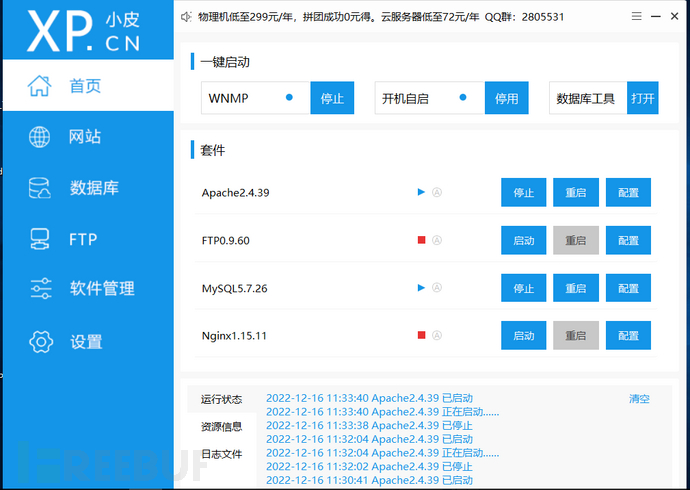
Task: Stop Apache2.4.39 service
Action: click(524, 192)
